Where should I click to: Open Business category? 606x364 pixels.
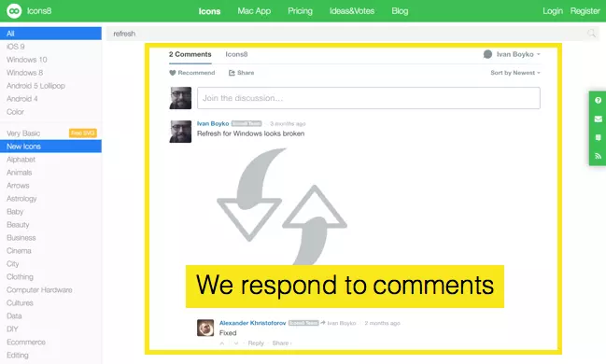[21, 238]
